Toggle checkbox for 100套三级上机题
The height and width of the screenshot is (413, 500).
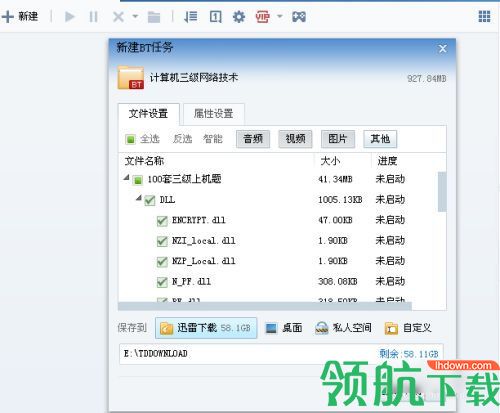[138, 180]
